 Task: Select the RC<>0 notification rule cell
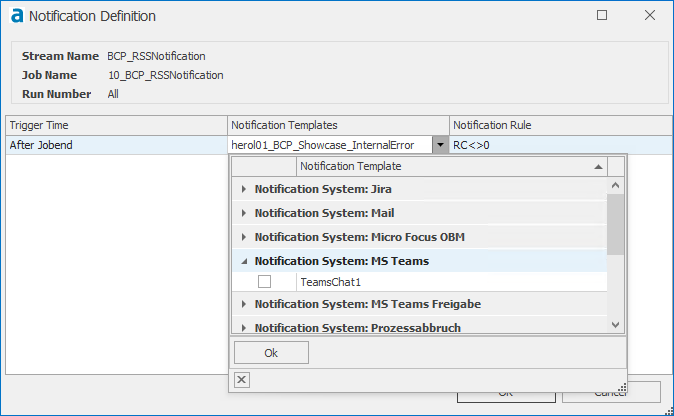coord(561,145)
